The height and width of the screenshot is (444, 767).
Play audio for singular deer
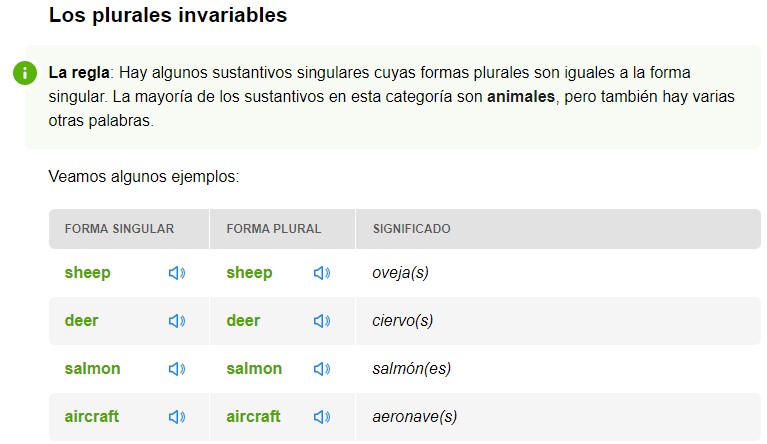coord(177,321)
